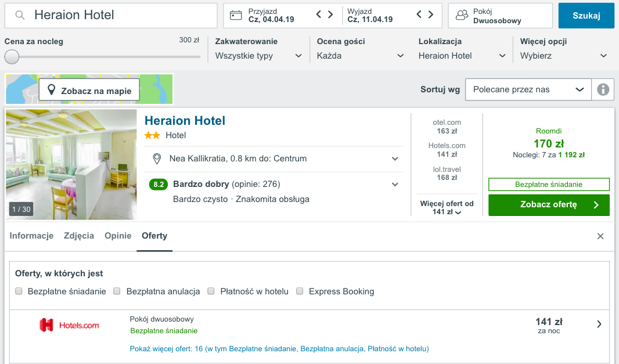Click the 1 / 30 photo counter
The width and height of the screenshot is (619, 364).
[x=21, y=209]
